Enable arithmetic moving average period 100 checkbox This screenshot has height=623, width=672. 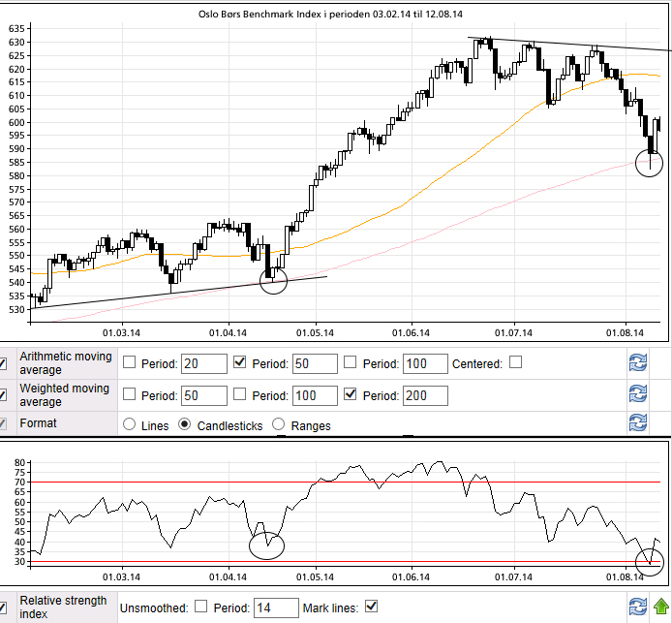[x=351, y=363]
